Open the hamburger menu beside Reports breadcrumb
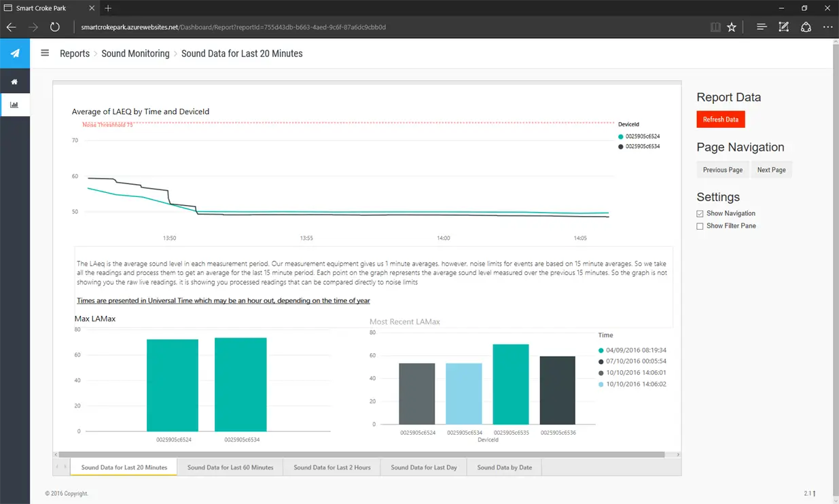Screen dimensions: 839x504 coord(45,53)
